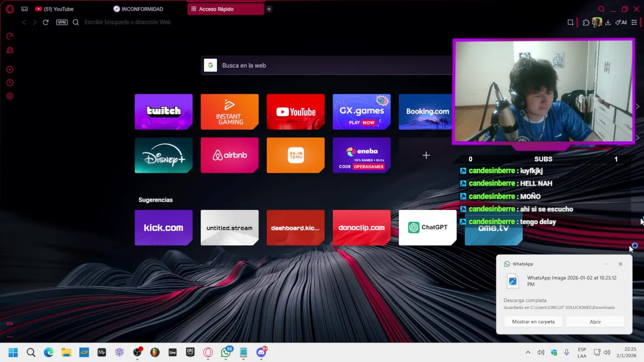Open GX Cleaner icon in sidebar
The height and width of the screenshot is (362, 644).
click(10, 50)
